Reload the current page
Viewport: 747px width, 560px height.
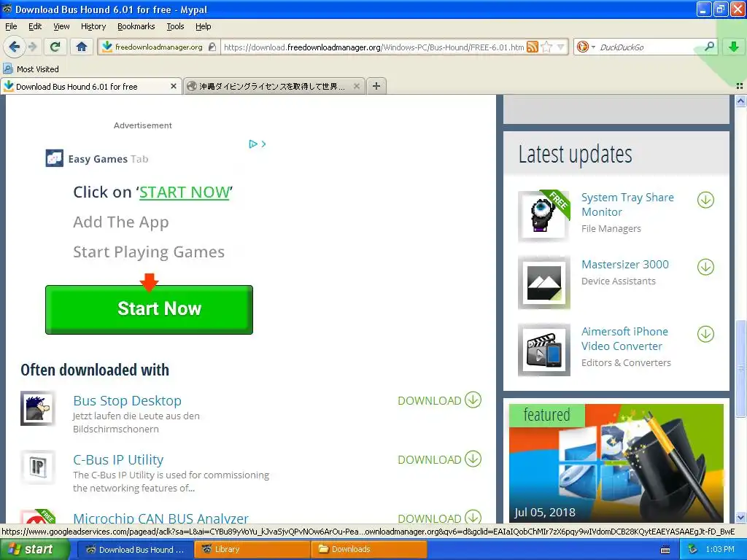(x=55, y=47)
